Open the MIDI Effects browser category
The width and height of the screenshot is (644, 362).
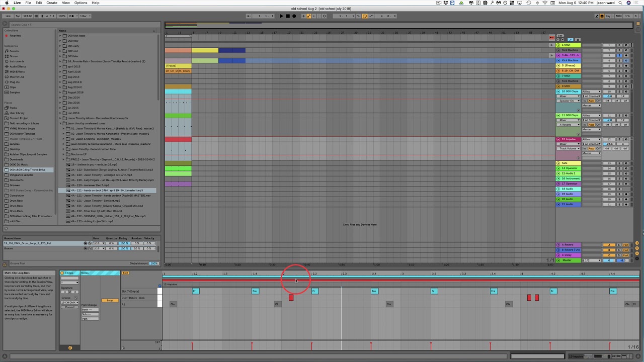click(17, 71)
